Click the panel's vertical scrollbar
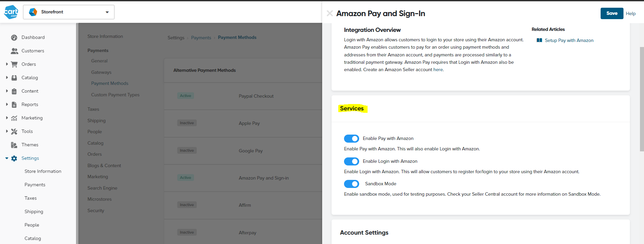This screenshot has width=644, height=244. 642,99
